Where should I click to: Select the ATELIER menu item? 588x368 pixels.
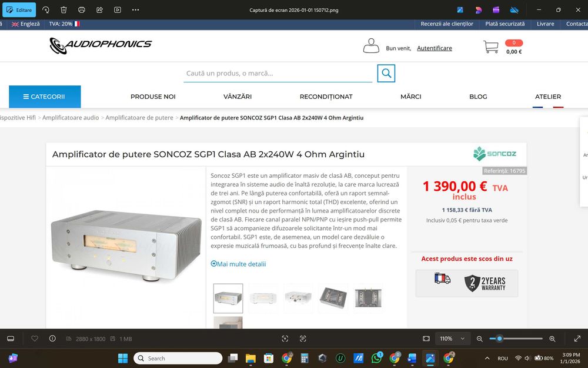(x=548, y=97)
